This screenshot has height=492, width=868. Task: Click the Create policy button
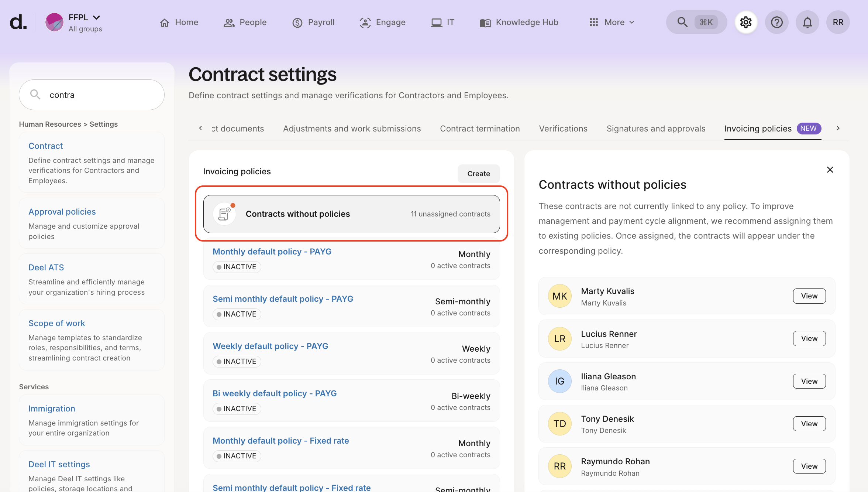478,174
